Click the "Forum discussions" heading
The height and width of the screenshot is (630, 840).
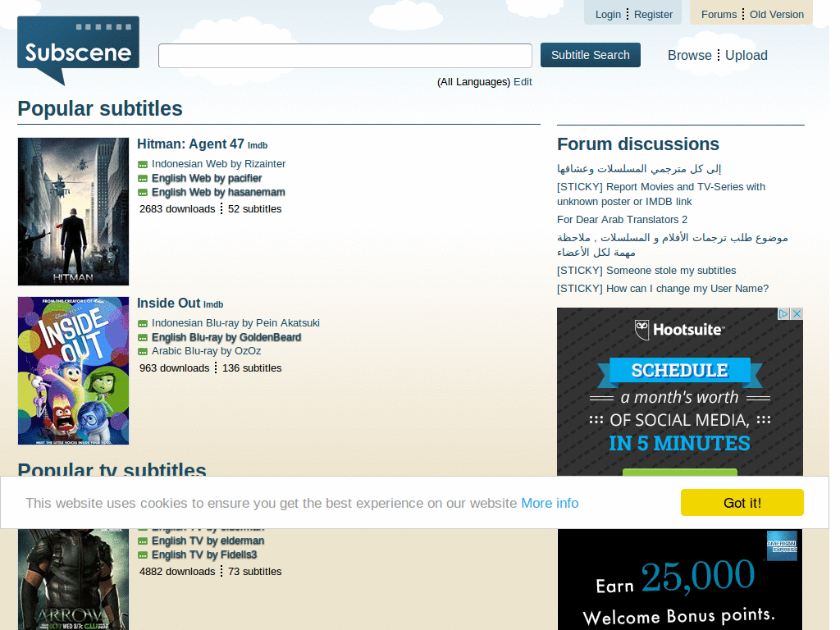pyautogui.click(x=638, y=144)
